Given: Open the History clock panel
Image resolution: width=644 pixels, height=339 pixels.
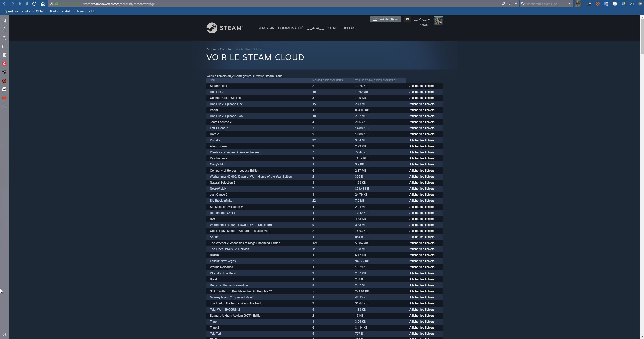Looking at the screenshot, I should tap(4, 38).
